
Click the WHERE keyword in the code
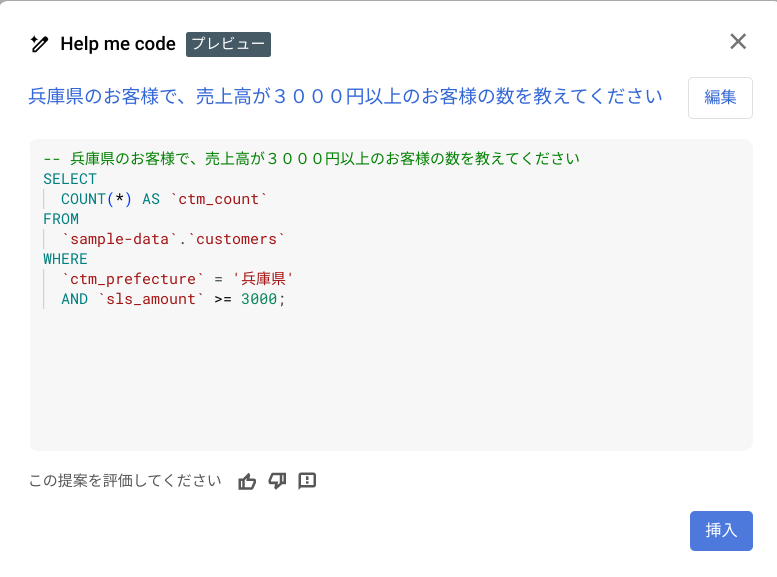coord(65,259)
